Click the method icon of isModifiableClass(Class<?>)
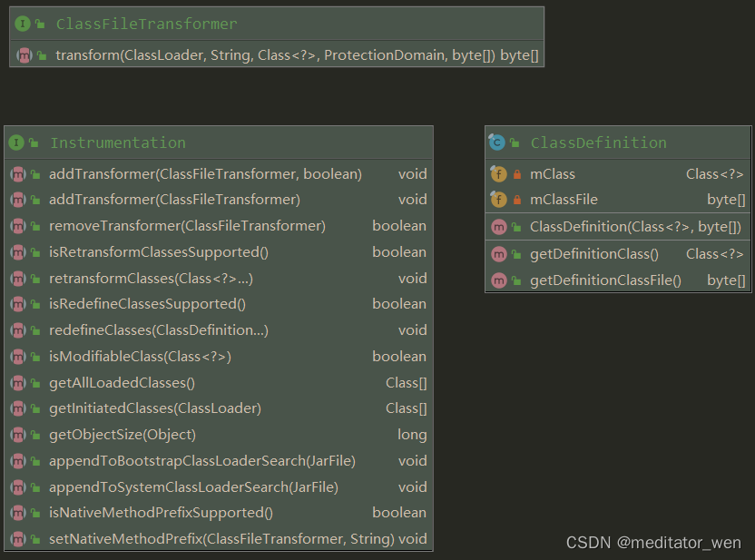This screenshot has height=560, width=755. pos(18,357)
